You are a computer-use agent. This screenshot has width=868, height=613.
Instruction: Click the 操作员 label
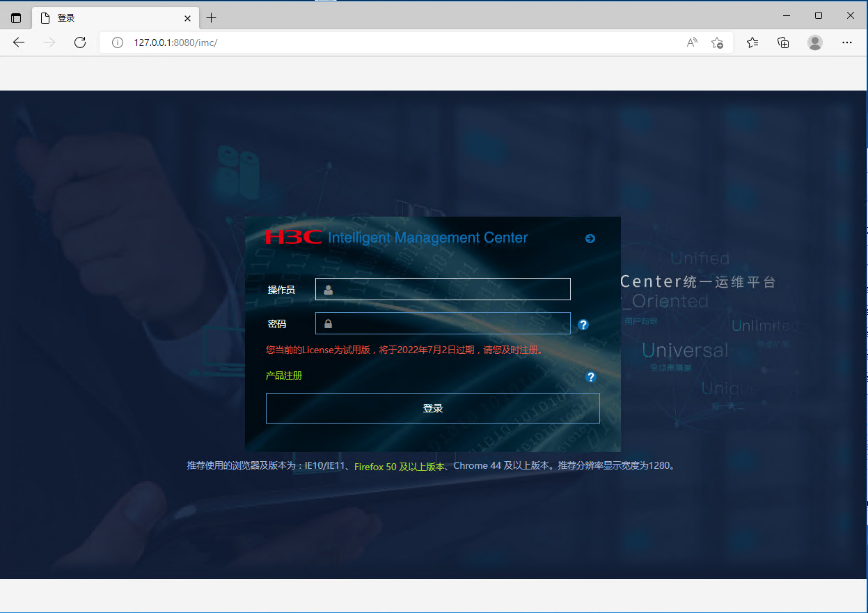click(281, 290)
